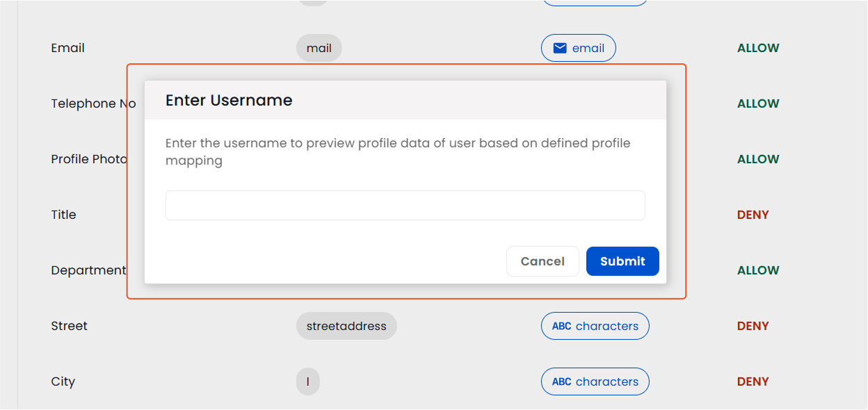
Task: Select the email data type pill
Action: coord(578,48)
